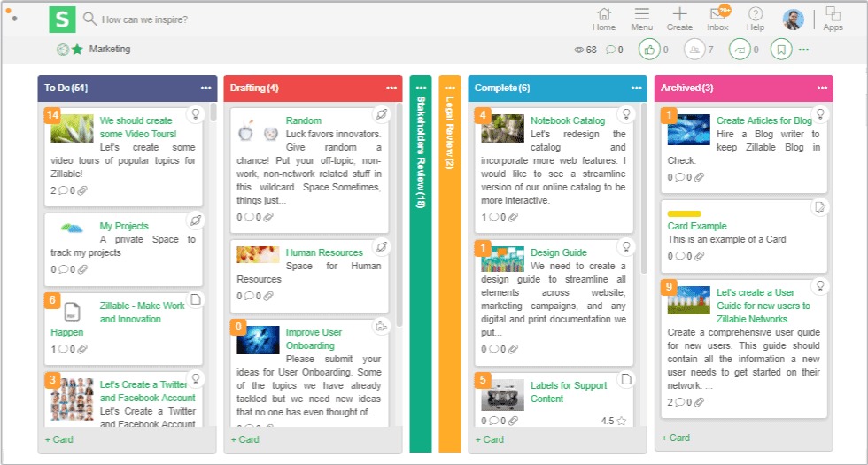The height and width of the screenshot is (465, 868).
Task: Open the members icon showing 7
Action: click(694, 50)
